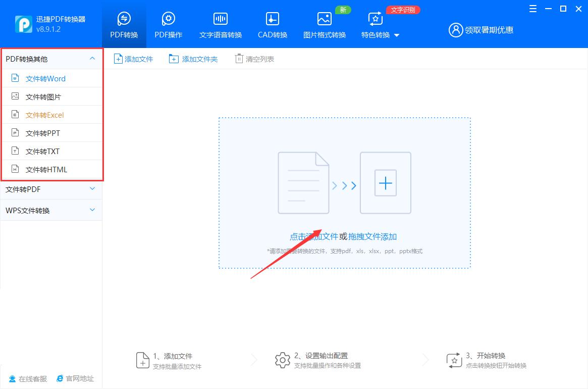Select 文件转PPT conversion option
The width and height of the screenshot is (588, 389).
coord(43,133)
